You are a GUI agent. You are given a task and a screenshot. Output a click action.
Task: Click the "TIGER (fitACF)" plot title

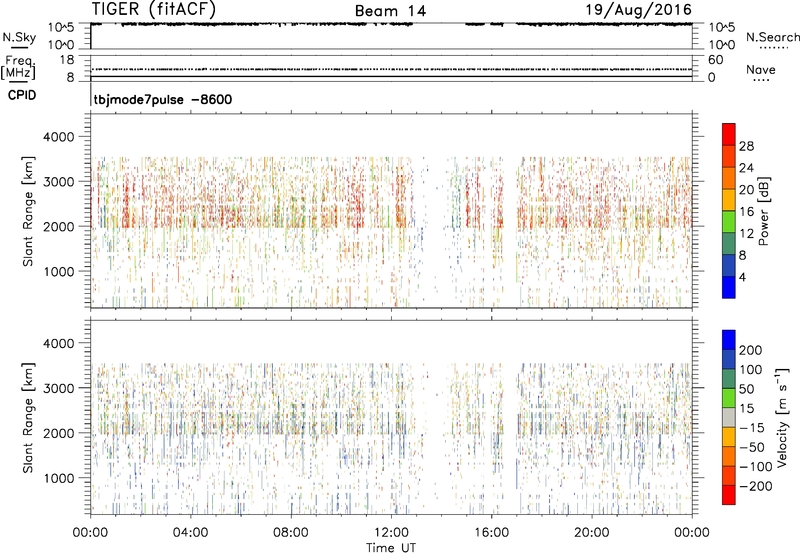click(x=154, y=9)
